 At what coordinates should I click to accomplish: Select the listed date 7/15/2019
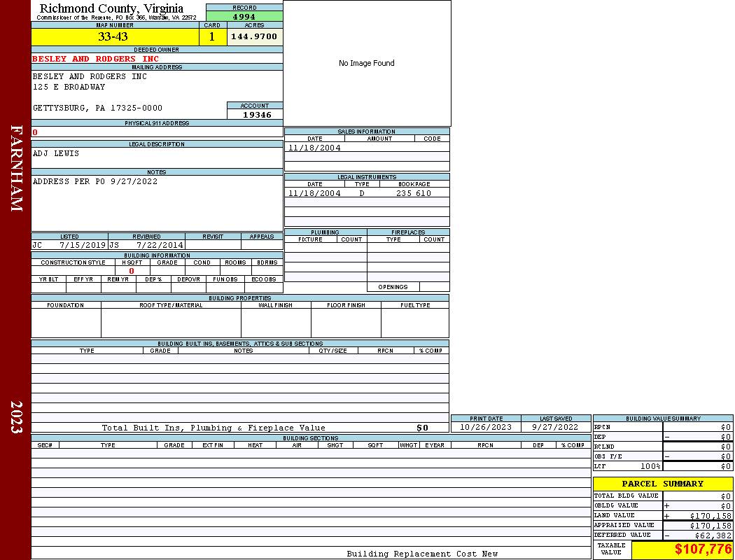(x=82, y=246)
